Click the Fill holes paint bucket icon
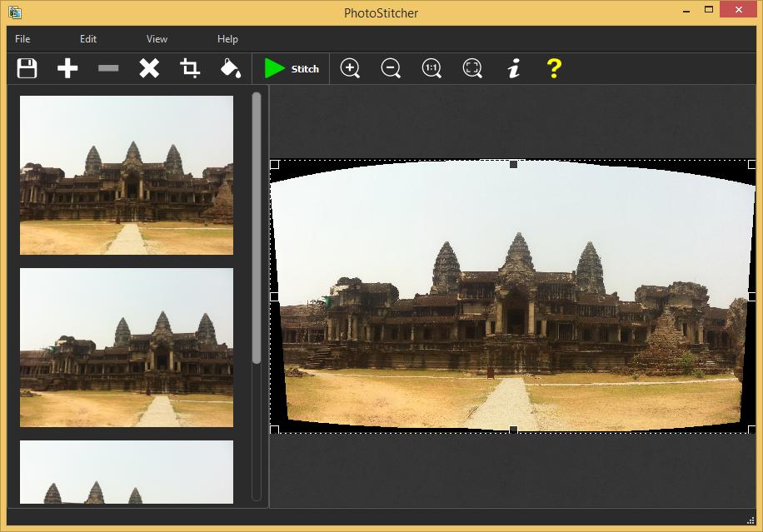 coord(231,68)
